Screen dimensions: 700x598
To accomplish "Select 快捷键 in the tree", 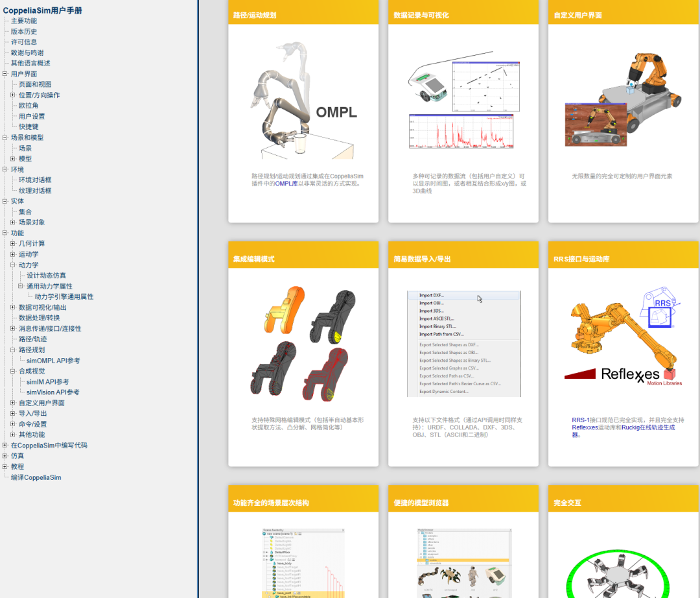I will [29, 126].
